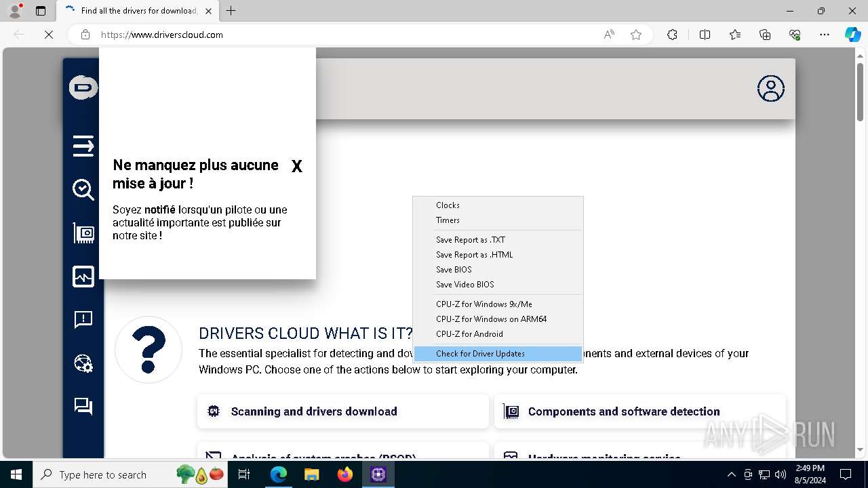The width and height of the screenshot is (868, 488).
Task: Open the monitoring graph sidebar icon
Action: click(83, 277)
